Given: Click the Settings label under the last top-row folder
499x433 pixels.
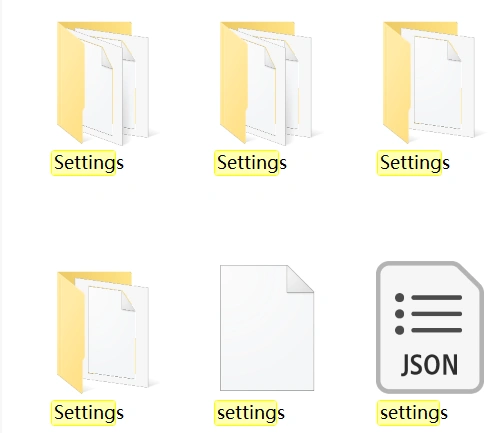Looking at the screenshot, I should [x=415, y=163].
